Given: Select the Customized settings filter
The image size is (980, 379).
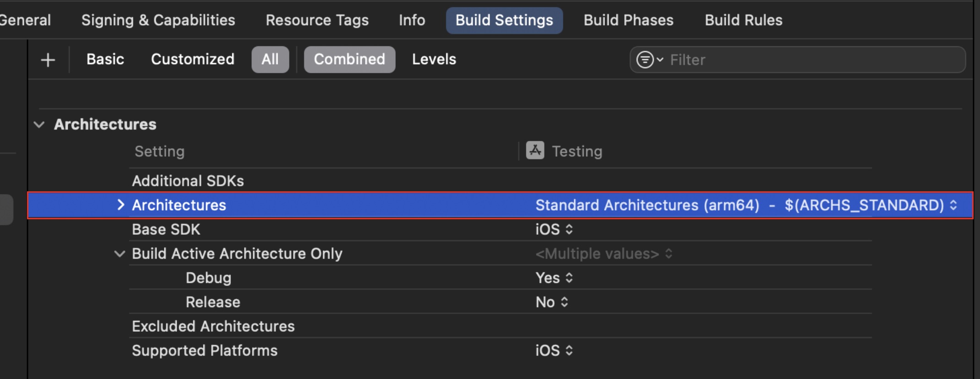Looking at the screenshot, I should click(192, 59).
